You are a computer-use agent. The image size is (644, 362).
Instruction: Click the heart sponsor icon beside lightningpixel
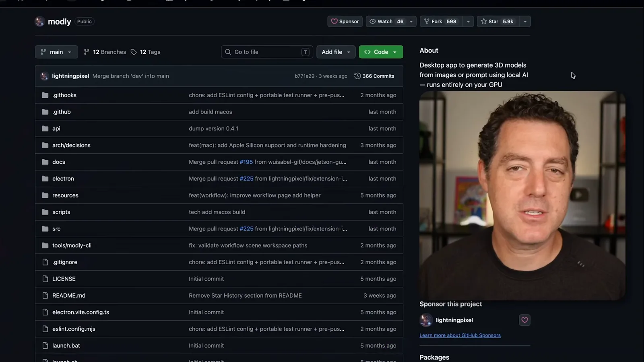pos(524,320)
